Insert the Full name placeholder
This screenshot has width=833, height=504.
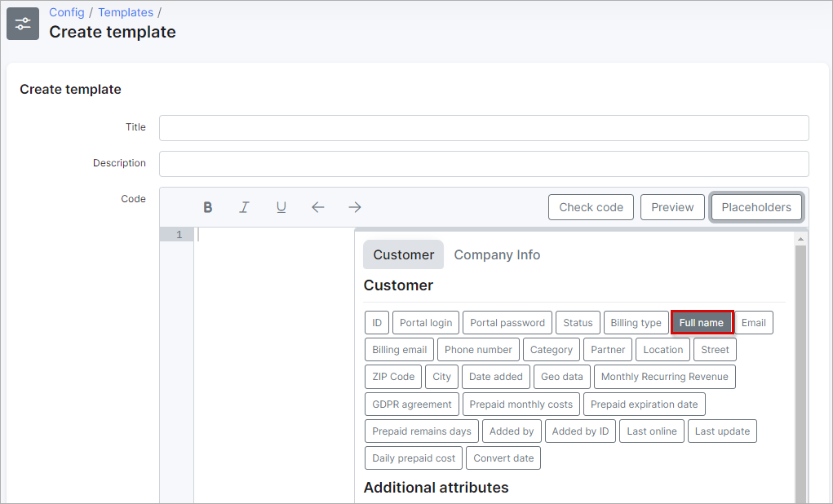(702, 322)
